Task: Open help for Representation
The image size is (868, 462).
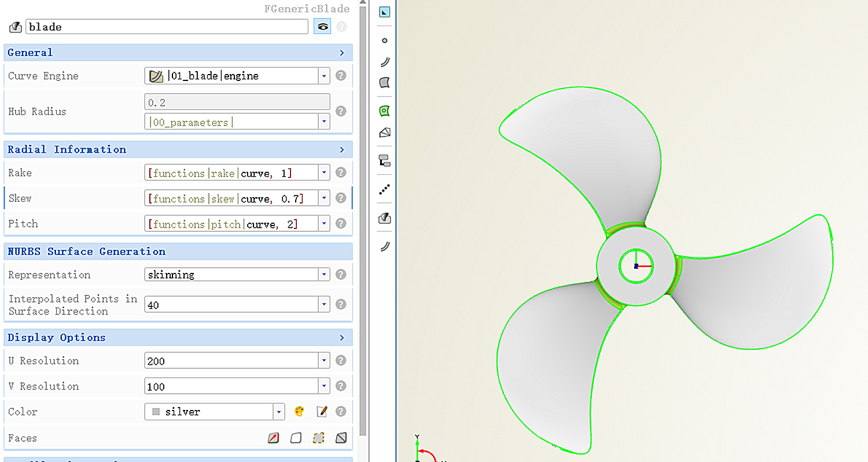Action: click(341, 275)
